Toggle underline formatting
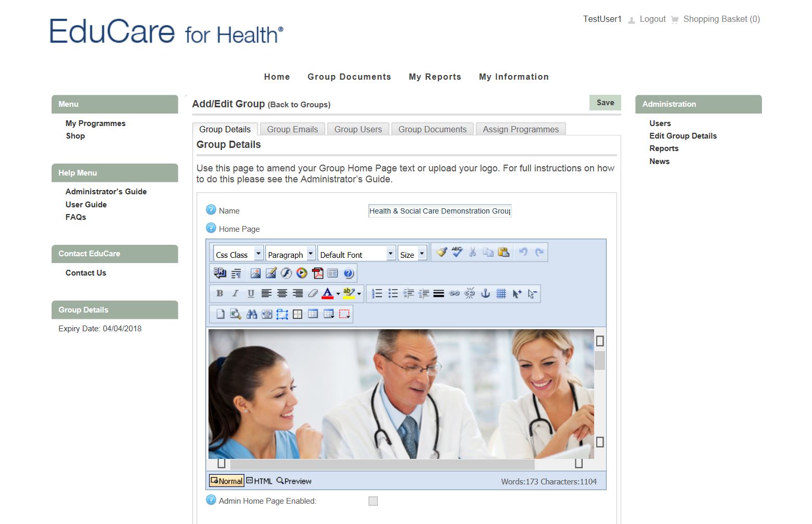Viewport: 812px width, 524px height. (251, 293)
